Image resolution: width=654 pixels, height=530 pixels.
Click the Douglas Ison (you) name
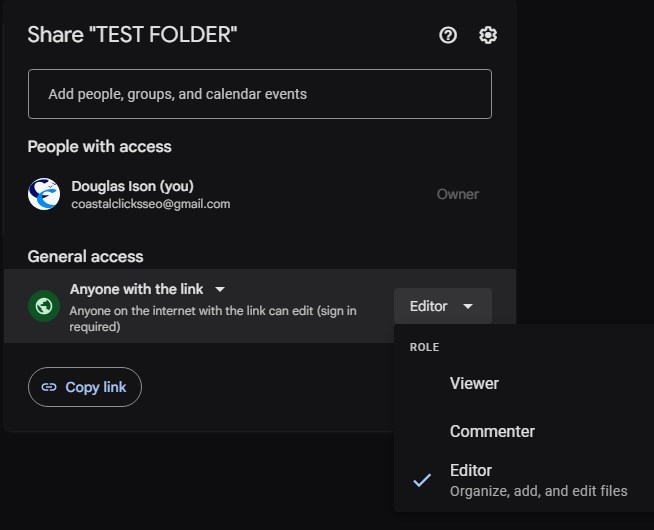[132, 186]
